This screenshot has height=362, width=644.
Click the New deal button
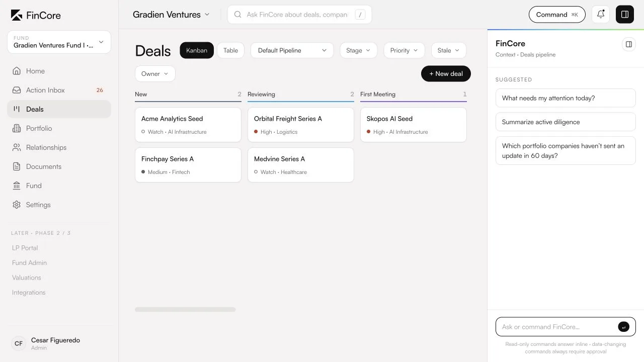[446, 73]
